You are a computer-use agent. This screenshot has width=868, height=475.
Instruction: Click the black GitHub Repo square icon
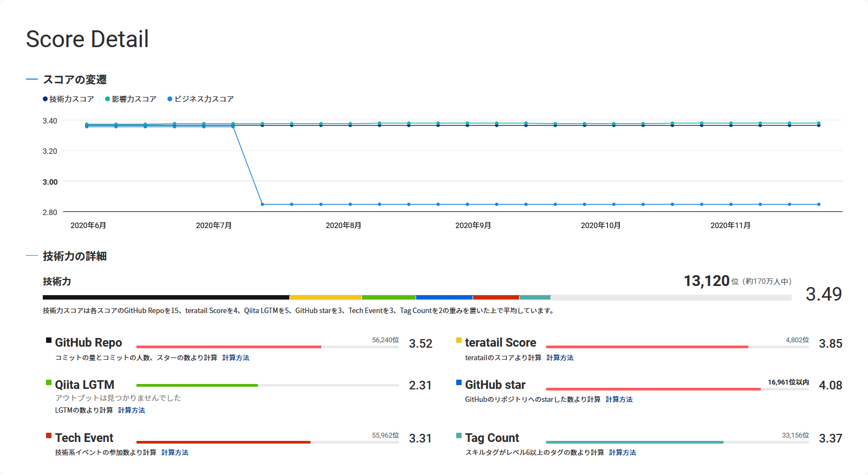49,341
